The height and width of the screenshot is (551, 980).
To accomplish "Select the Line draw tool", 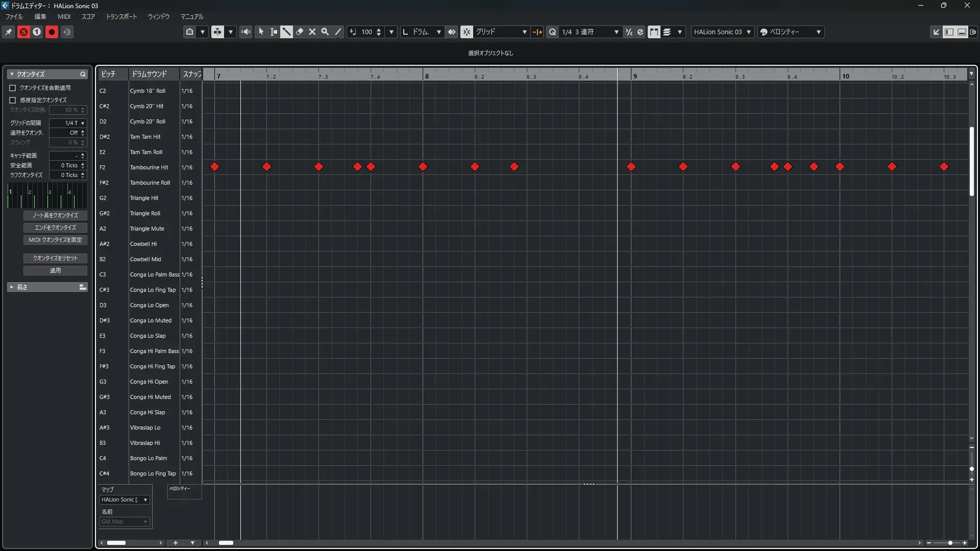I will (x=338, y=32).
